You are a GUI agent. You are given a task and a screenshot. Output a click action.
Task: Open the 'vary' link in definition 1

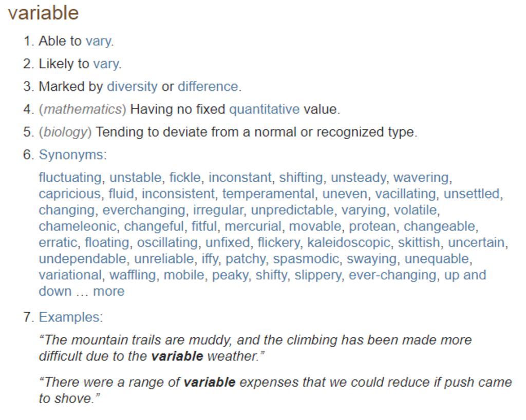[x=98, y=41]
